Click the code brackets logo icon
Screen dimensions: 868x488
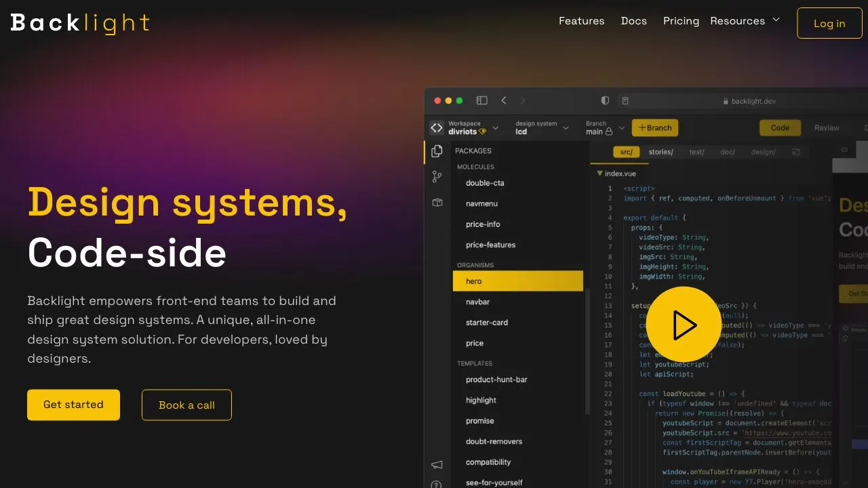tap(437, 127)
